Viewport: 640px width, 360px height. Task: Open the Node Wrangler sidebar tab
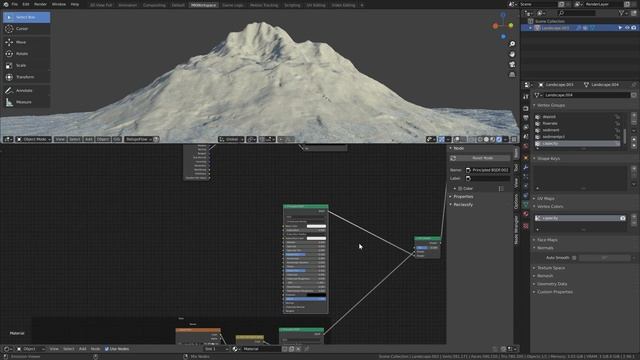(x=516, y=231)
